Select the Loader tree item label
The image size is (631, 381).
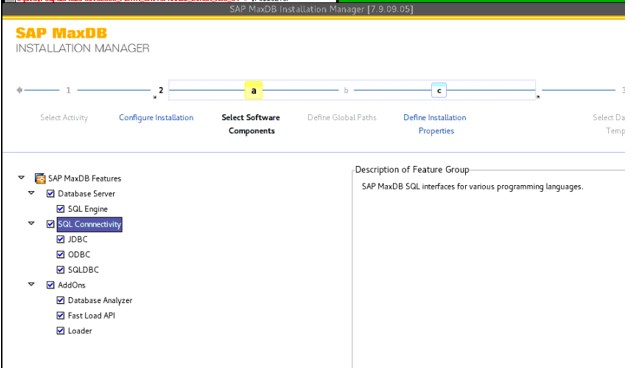pyautogui.click(x=80, y=331)
